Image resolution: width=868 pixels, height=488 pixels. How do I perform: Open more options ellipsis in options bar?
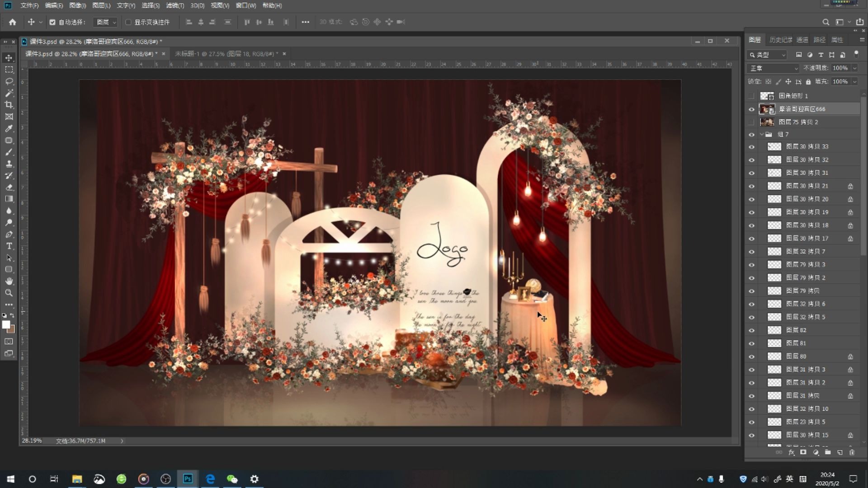tap(305, 22)
